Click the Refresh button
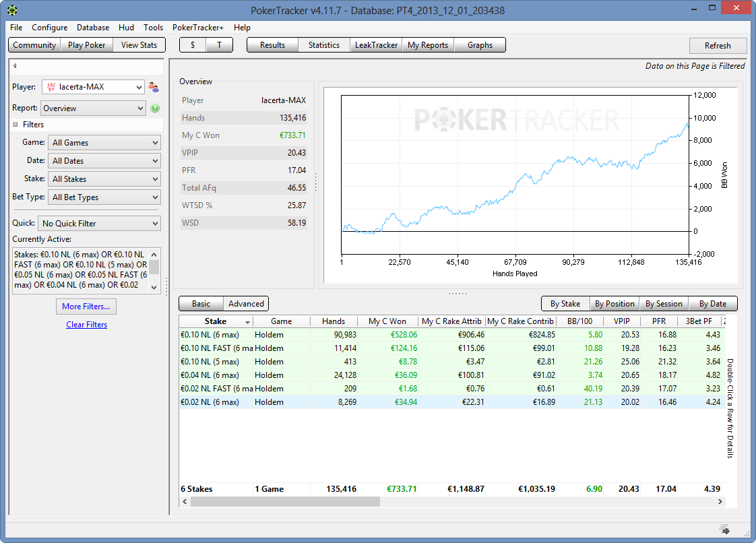Viewport: 756px width, 543px height. [718, 46]
